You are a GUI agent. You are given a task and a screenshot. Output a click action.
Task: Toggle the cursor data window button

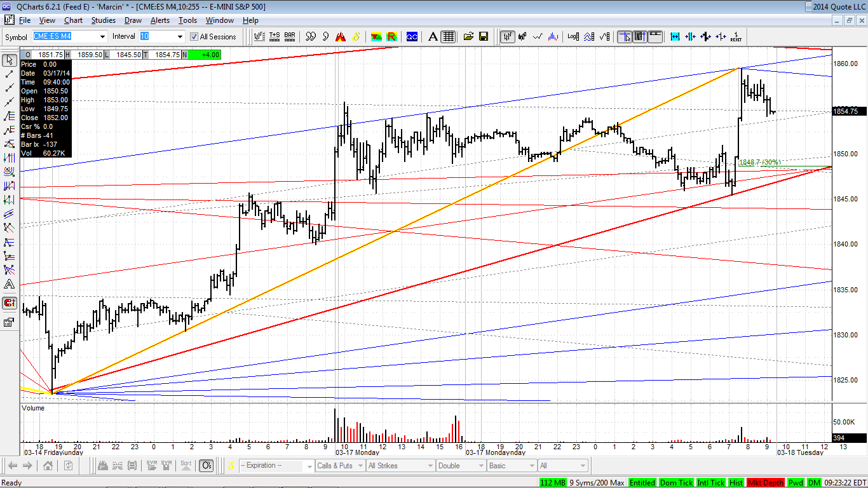(x=640, y=36)
